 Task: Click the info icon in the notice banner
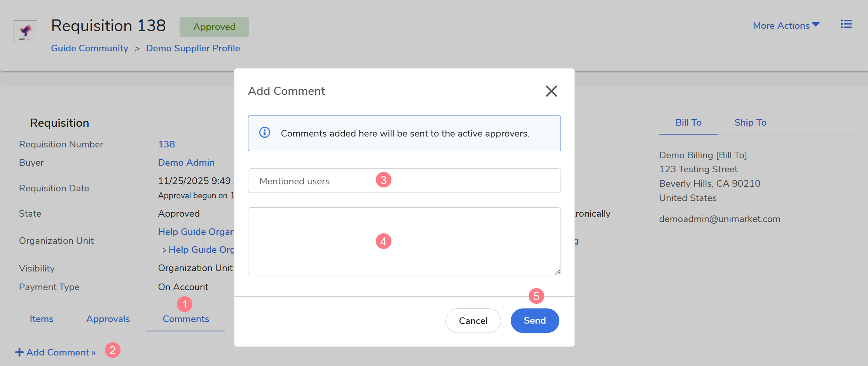[265, 133]
